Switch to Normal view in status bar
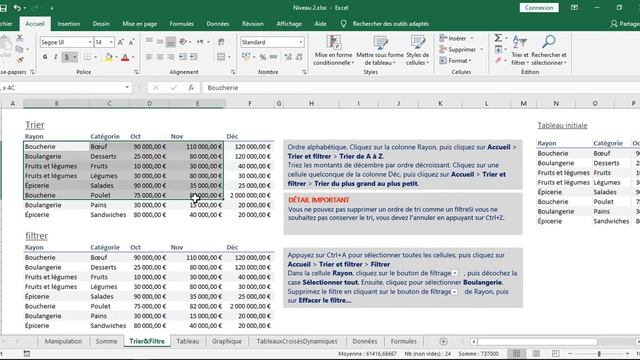The height and width of the screenshot is (360, 640). (x=516, y=353)
